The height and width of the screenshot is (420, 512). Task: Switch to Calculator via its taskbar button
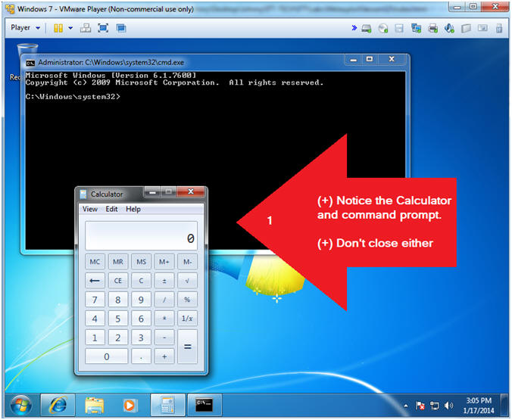(x=168, y=405)
